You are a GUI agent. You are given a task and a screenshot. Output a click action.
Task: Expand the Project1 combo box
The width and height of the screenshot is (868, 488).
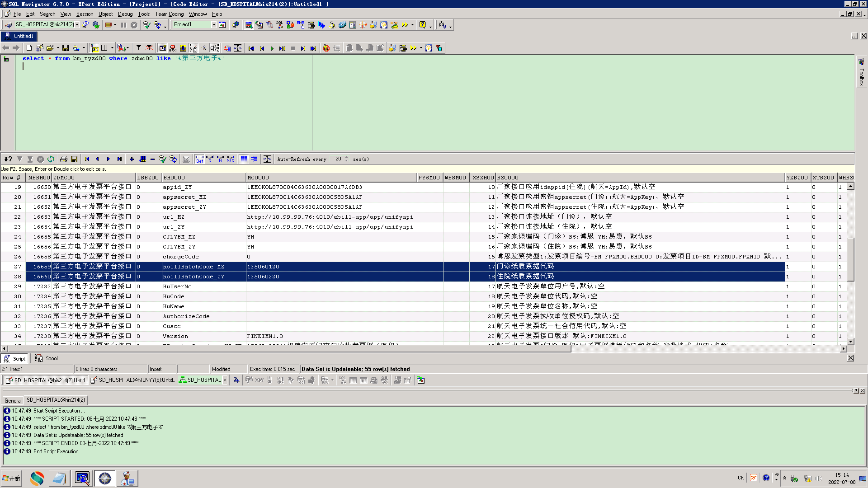coord(214,25)
